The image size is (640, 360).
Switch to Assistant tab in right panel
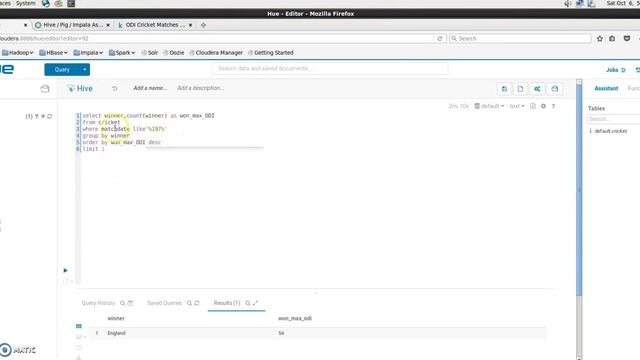coord(606,89)
